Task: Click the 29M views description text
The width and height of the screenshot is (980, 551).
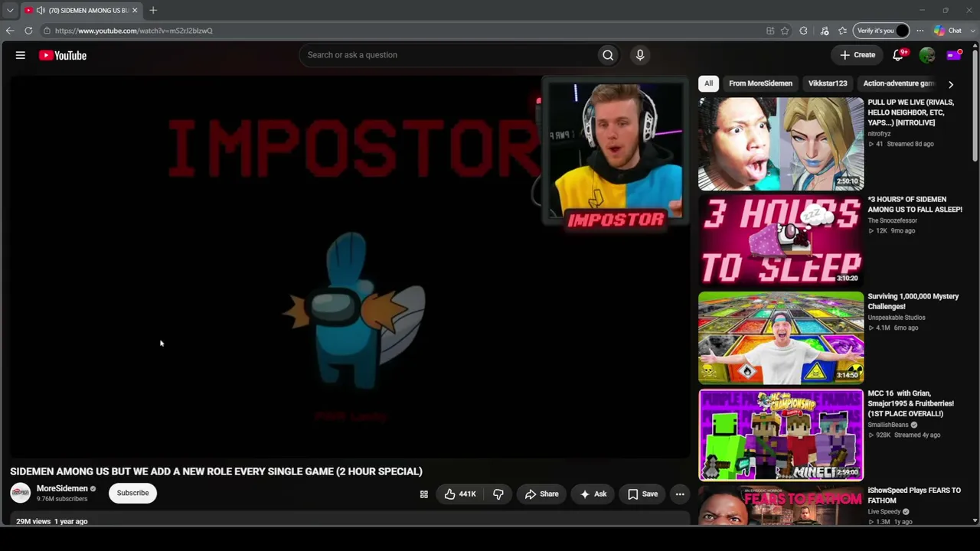Action: coord(34,521)
